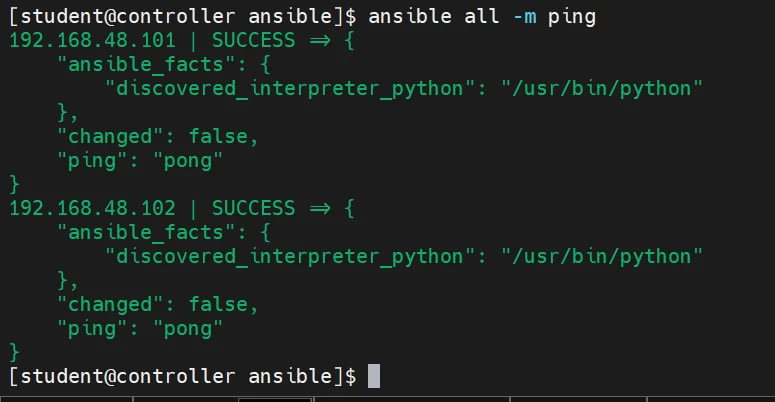
Task: Click the top [student@controller ansible]$ prompt
Action: coord(182,17)
